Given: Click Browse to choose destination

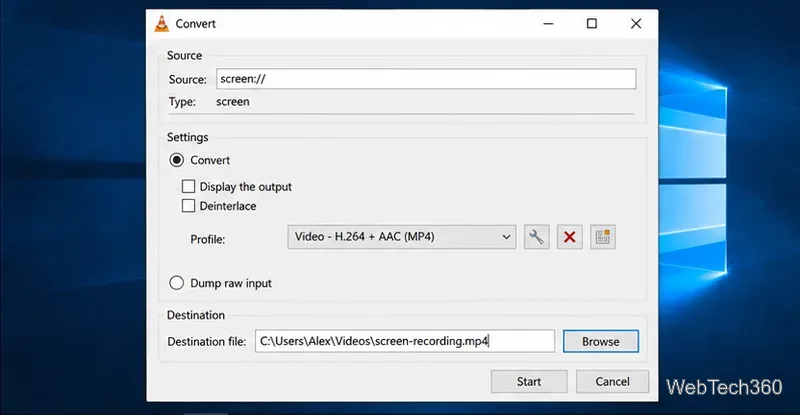Looking at the screenshot, I should click(x=601, y=341).
